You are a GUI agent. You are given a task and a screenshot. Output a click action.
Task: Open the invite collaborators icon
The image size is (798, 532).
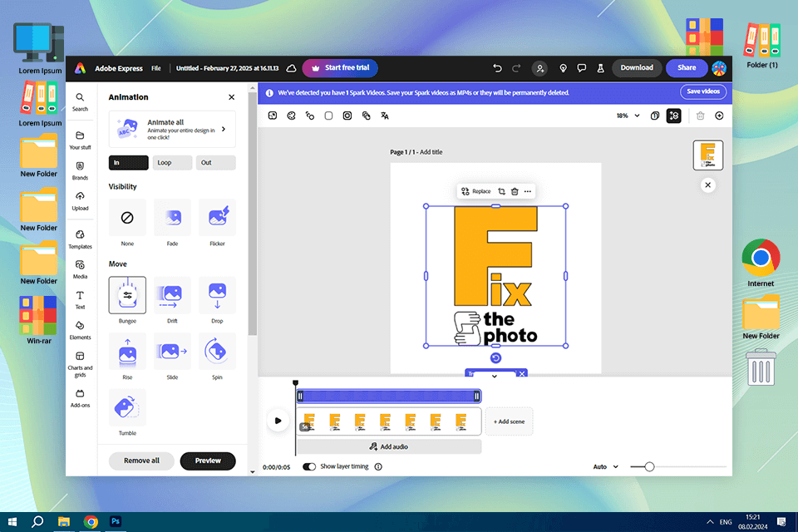click(539, 68)
